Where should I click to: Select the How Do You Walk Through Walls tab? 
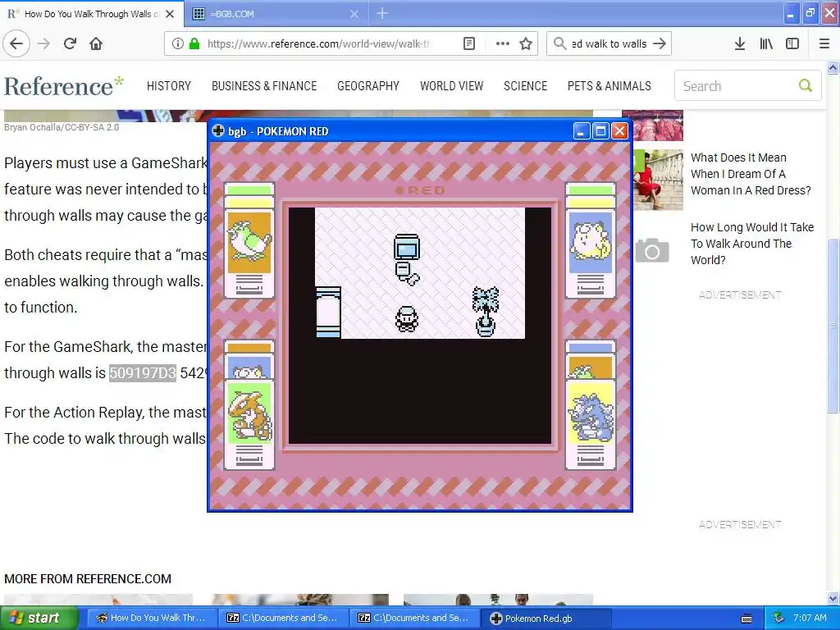tap(92, 14)
